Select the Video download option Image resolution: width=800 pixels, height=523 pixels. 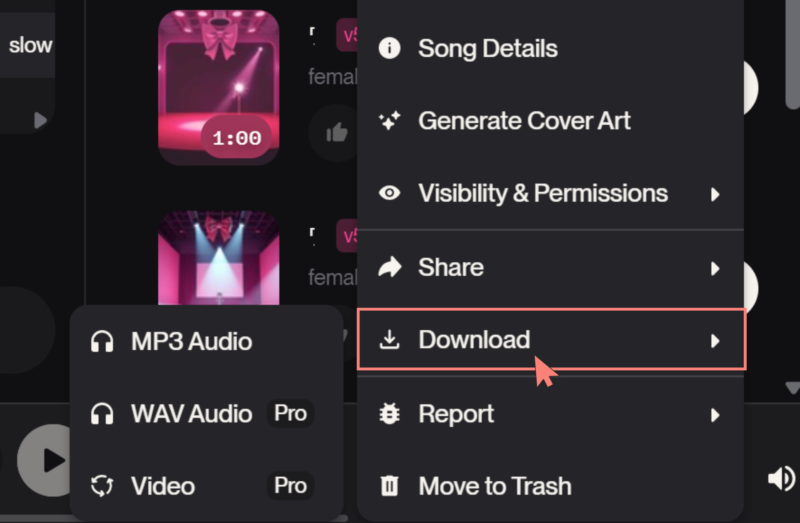[163, 487]
